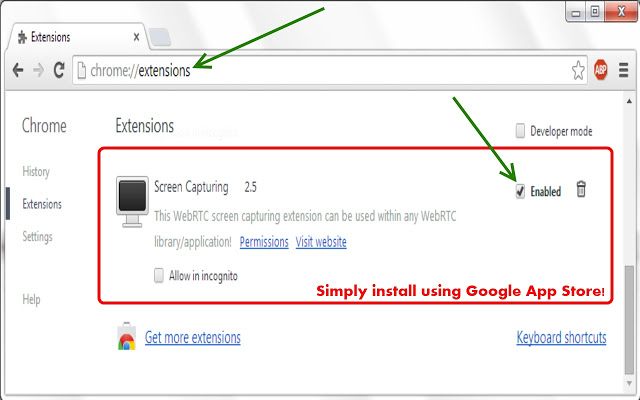The width and height of the screenshot is (640, 400).
Task: Click the Chrome heading in the sidebar
Action: [44, 125]
